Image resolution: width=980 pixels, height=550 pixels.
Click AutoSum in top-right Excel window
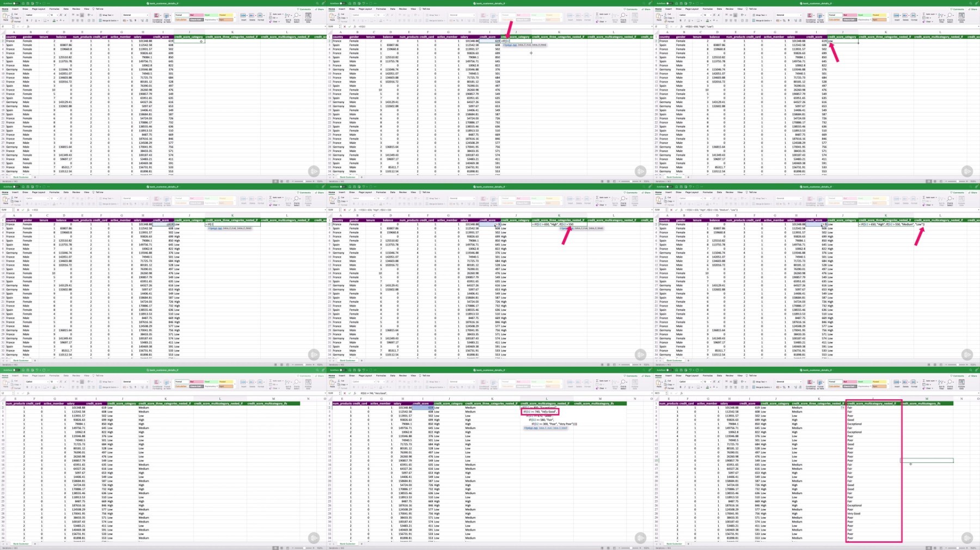pyautogui.click(x=929, y=14)
